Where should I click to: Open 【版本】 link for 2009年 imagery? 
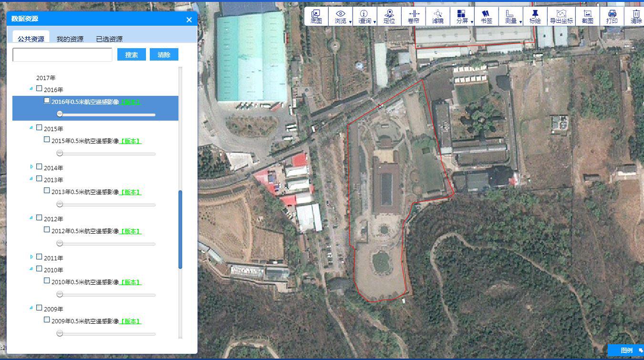(x=130, y=321)
